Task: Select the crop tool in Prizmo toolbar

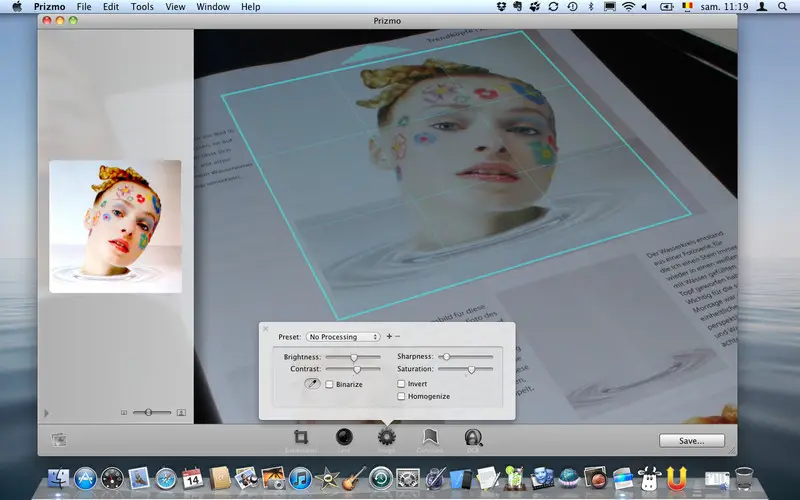Action: (301, 437)
